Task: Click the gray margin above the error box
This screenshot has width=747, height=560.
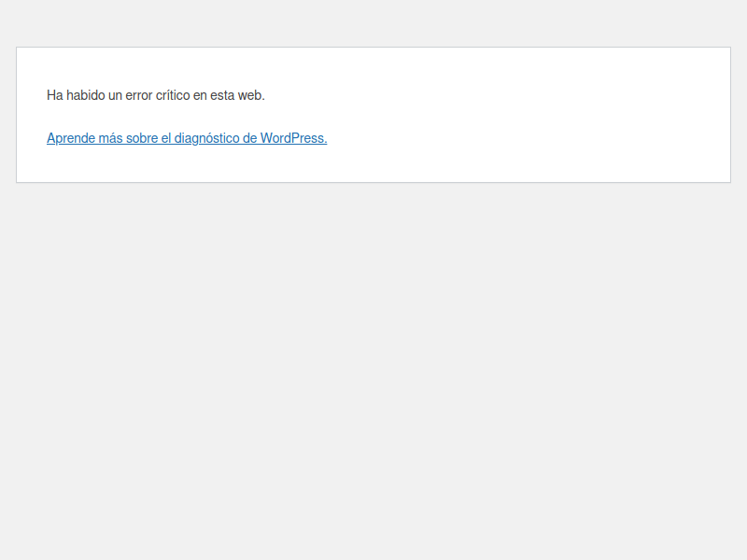Action: pos(373,23)
